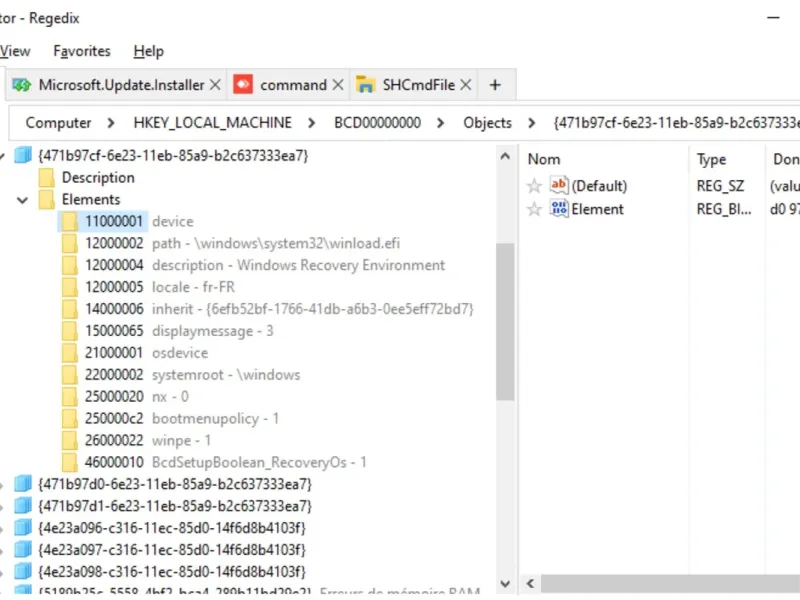
Task: Add a new tab with plus button
Action: (x=495, y=85)
